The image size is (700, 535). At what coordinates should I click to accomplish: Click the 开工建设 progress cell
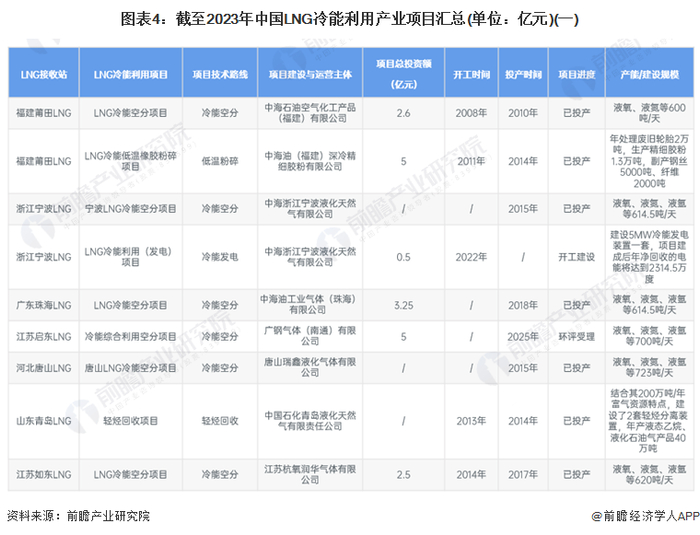point(577,257)
